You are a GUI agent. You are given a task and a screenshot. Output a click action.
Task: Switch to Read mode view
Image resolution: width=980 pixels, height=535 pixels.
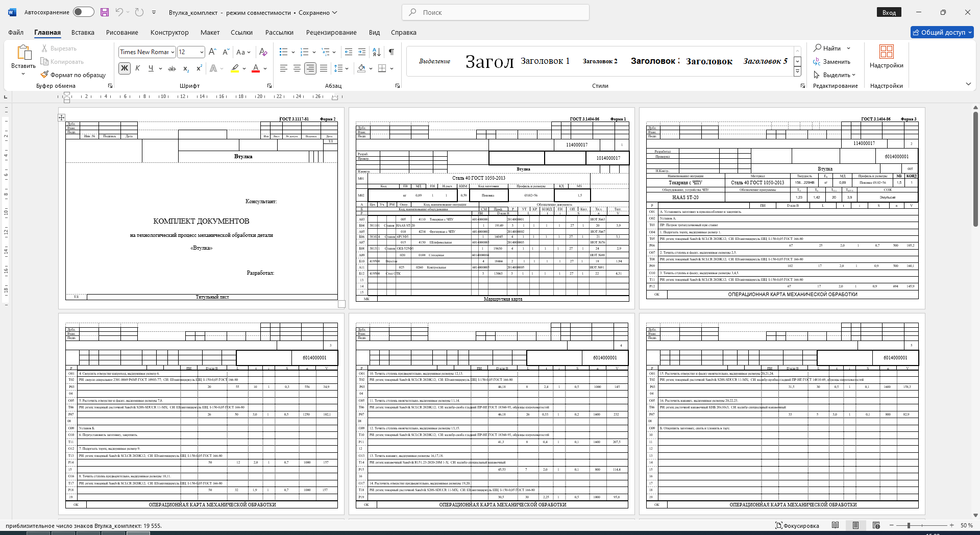835,525
